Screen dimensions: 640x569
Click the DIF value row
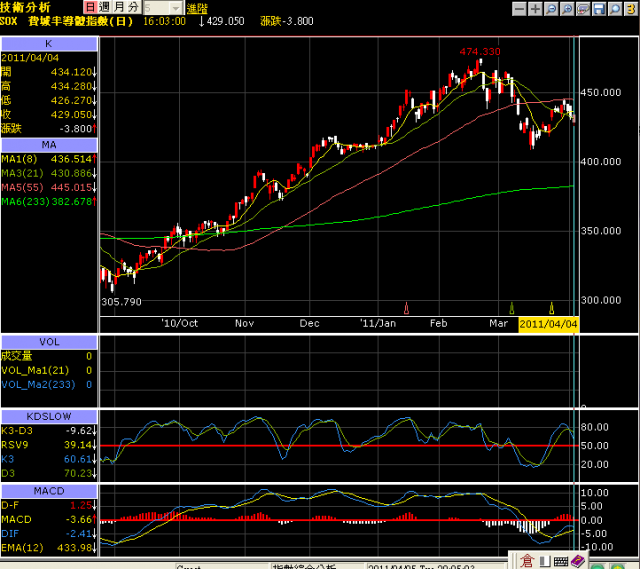49,534
